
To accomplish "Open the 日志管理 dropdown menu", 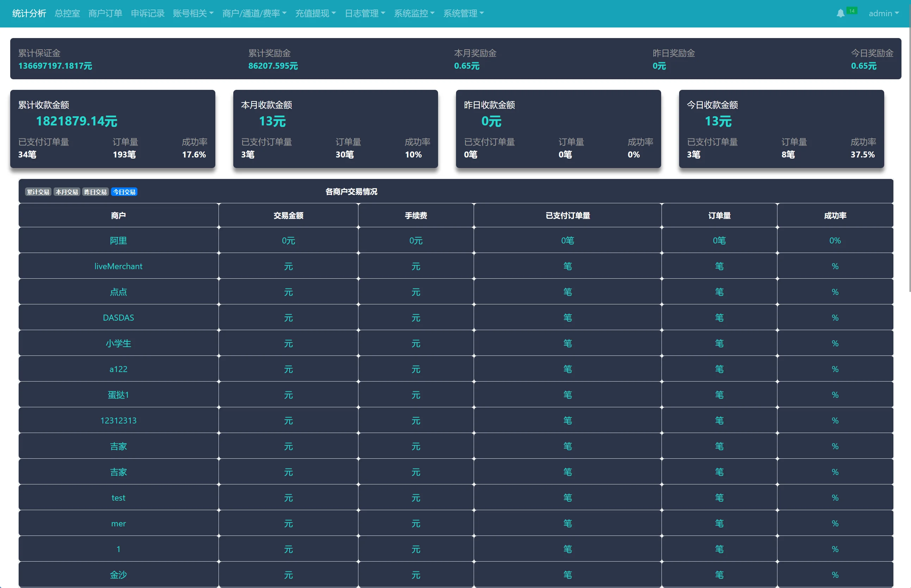I will click(x=365, y=14).
